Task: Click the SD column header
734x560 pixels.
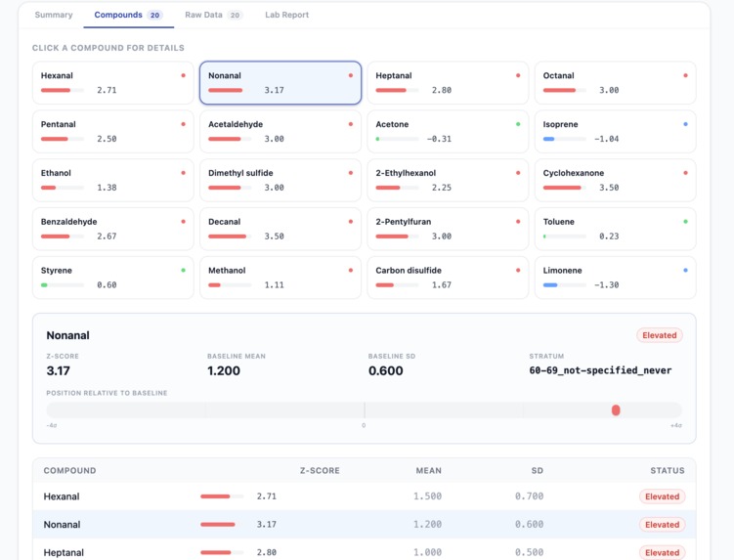Action: pos(537,470)
